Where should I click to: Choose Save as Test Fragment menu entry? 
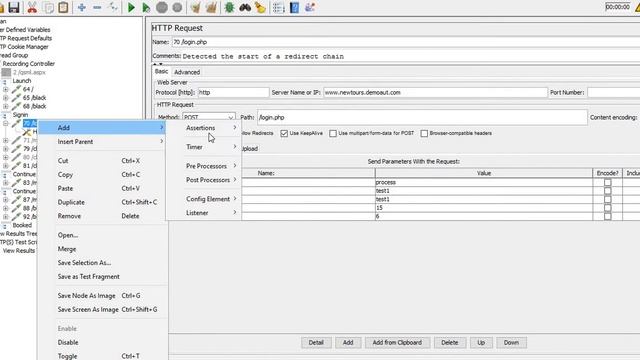[102, 277]
